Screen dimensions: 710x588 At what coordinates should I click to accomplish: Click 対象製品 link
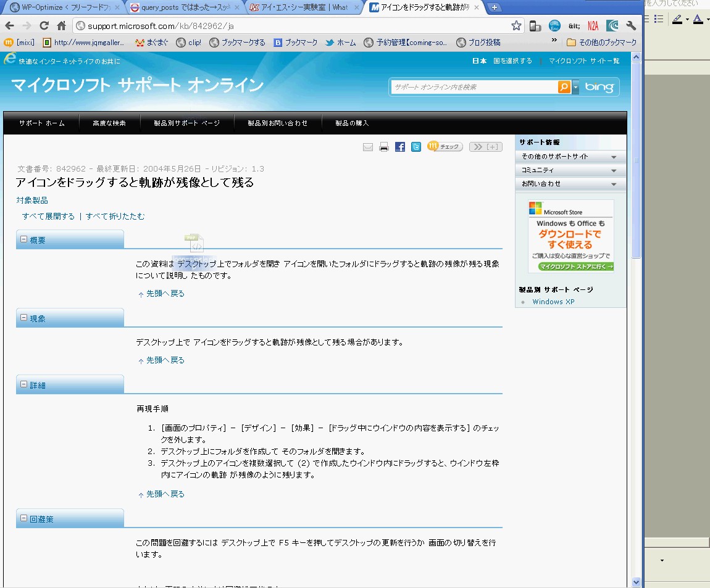31,200
